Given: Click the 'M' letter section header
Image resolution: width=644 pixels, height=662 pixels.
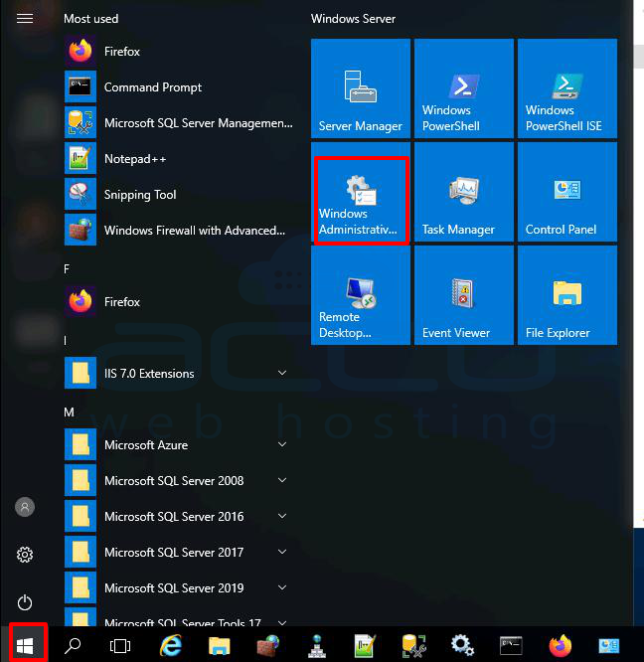Looking at the screenshot, I should [x=69, y=413].
